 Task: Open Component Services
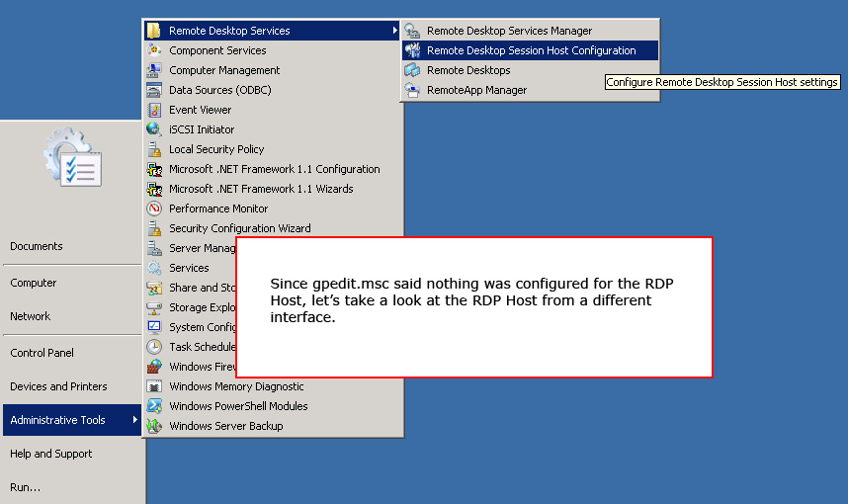coord(273,50)
